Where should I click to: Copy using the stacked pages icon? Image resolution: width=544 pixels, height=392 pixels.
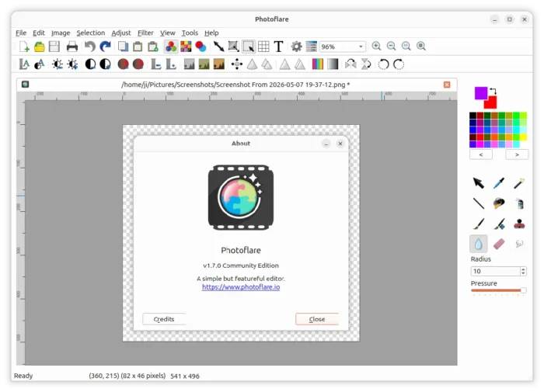[123, 47]
